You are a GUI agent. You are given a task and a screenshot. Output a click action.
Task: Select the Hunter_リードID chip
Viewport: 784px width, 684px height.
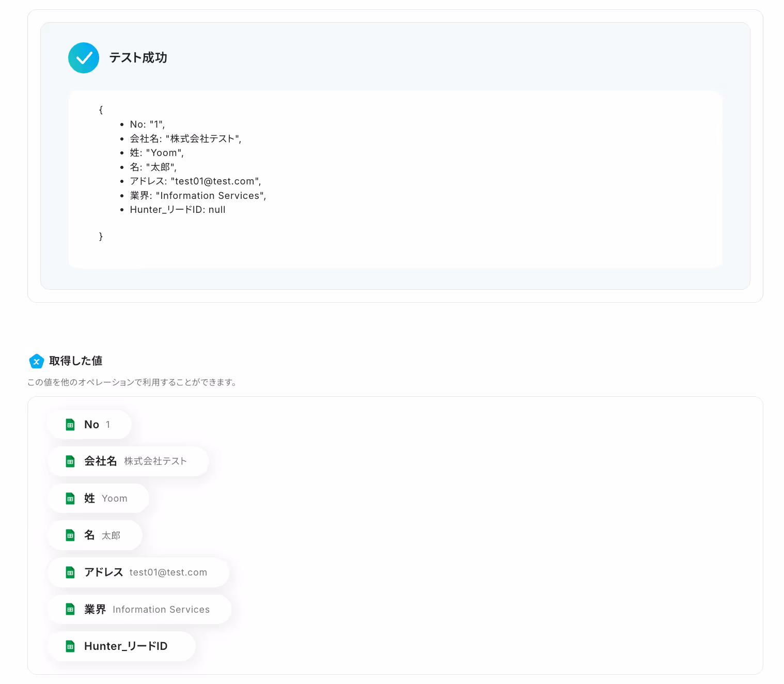[122, 646]
